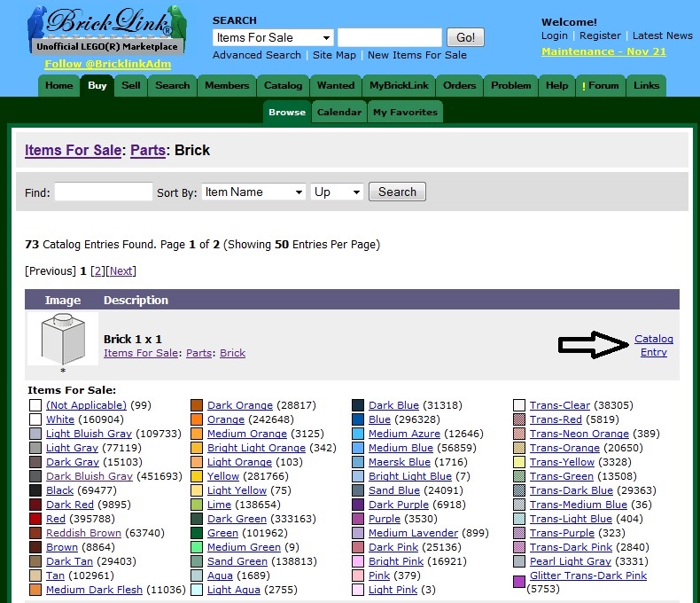
Task: Open the MyBrickLink tab
Action: coord(399,85)
